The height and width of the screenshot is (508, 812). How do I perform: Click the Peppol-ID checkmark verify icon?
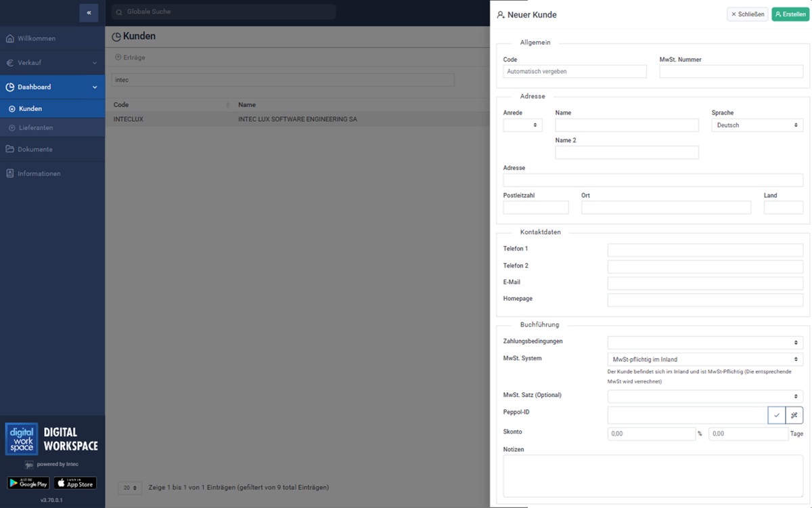(777, 415)
